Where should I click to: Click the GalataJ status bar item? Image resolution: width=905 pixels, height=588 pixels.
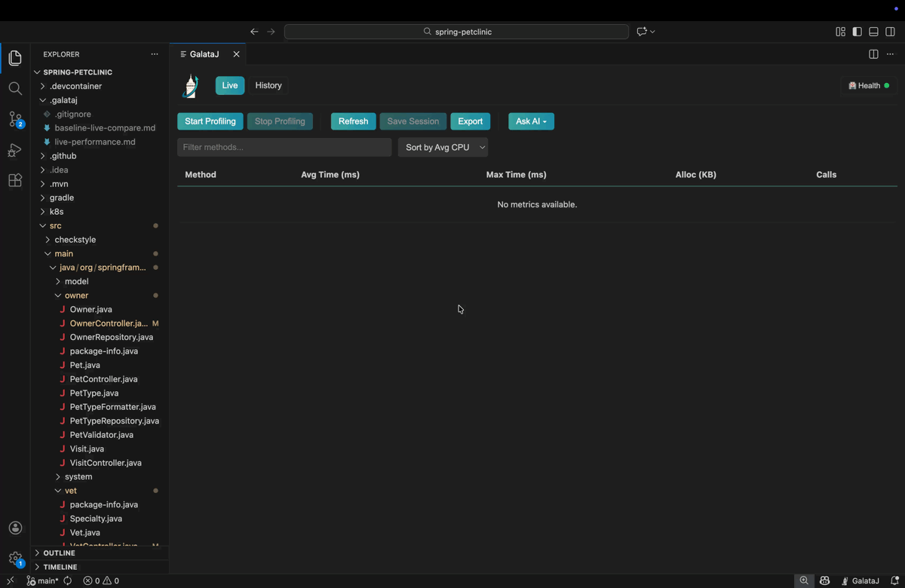pyautogui.click(x=861, y=580)
